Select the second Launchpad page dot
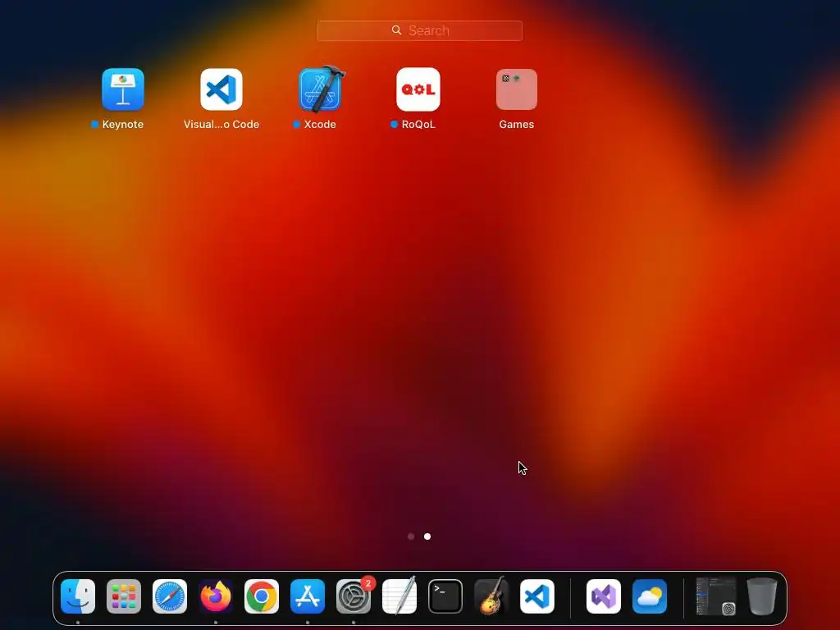 coord(427,536)
